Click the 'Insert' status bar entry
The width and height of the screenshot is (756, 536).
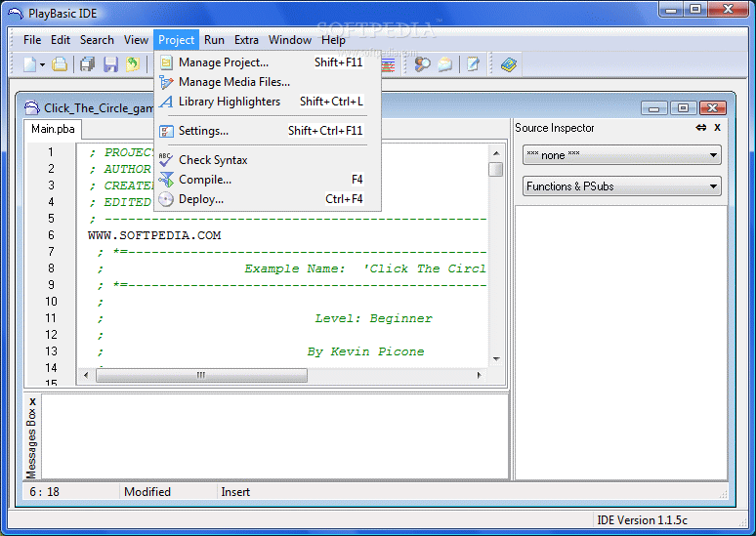(x=235, y=492)
